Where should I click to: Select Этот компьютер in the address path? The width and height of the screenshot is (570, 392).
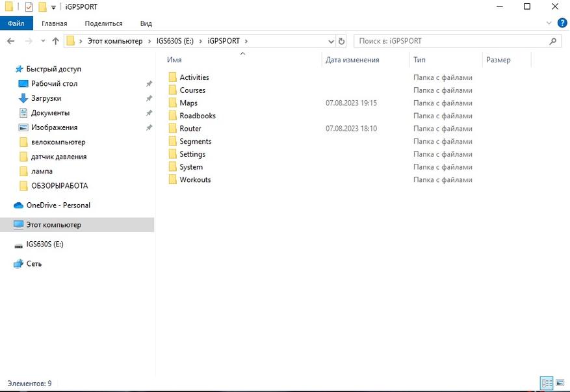click(115, 41)
